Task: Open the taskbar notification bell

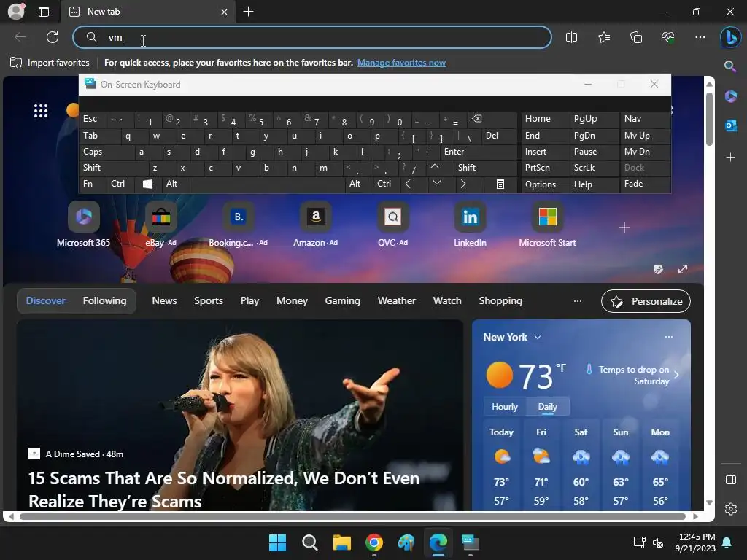Action: click(727, 542)
